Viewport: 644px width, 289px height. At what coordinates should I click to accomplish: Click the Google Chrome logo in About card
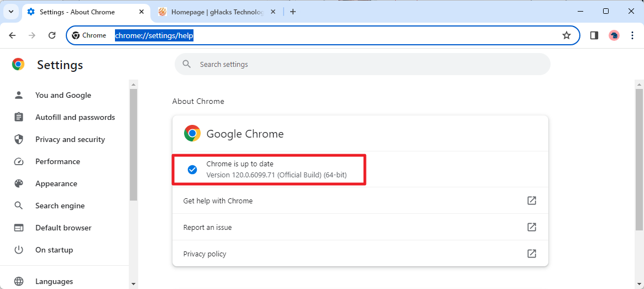[192, 133]
